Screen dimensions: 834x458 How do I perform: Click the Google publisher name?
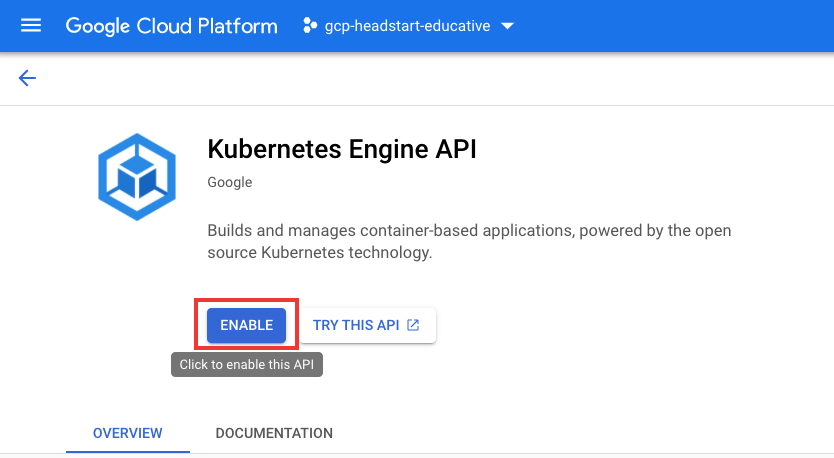[x=230, y=182]
